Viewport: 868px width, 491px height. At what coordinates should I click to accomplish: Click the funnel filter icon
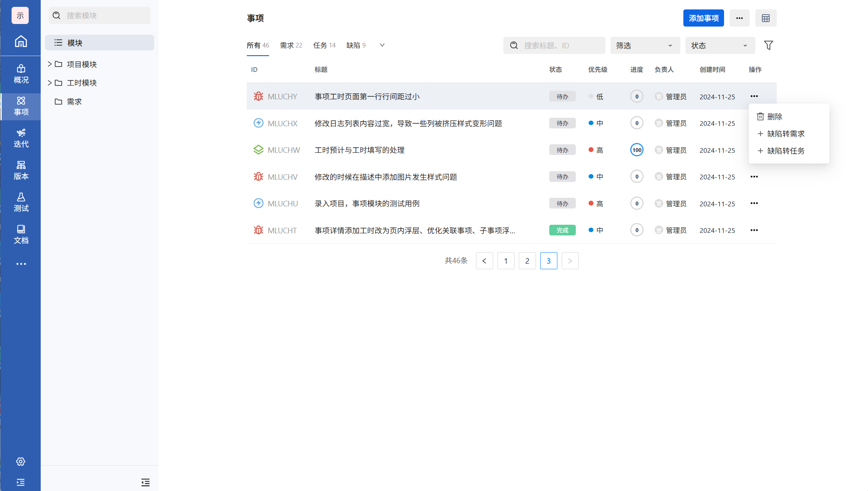tap(768, 45)
